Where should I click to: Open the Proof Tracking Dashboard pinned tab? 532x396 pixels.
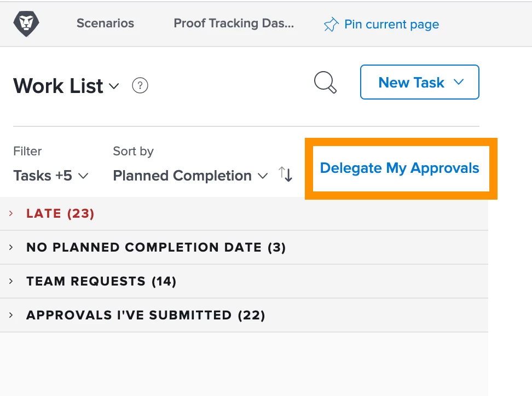click(234, 23)
